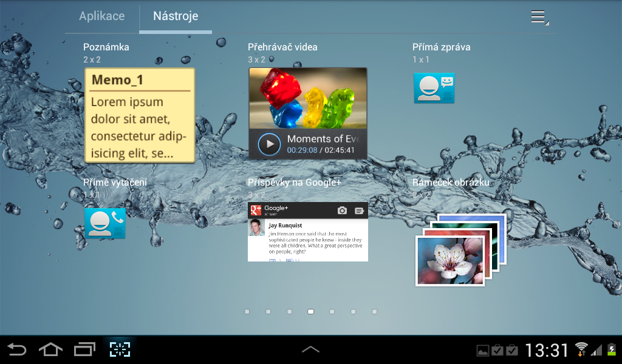Tap the fourth page indicator dot
The height and width of the screenshot is (364, 622).
click(x=310, y=311)
